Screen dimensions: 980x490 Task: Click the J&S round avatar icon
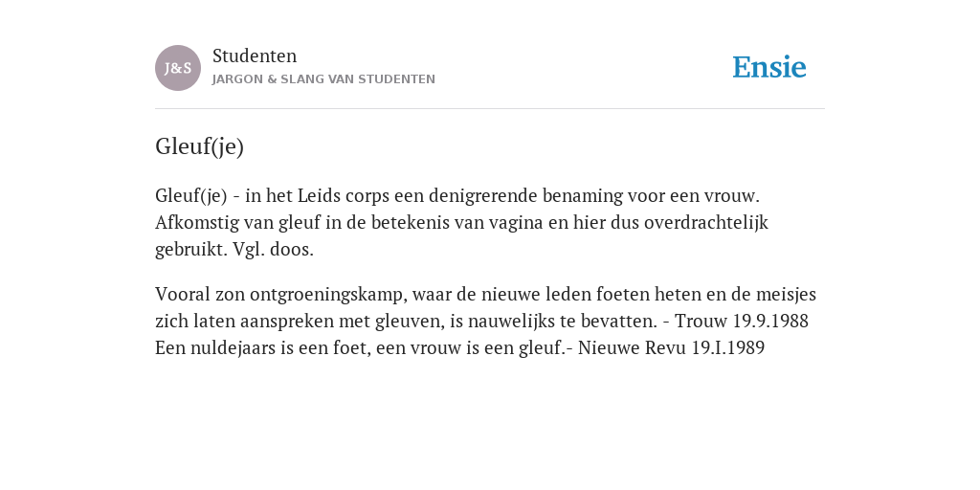click(x=178, y=68)
